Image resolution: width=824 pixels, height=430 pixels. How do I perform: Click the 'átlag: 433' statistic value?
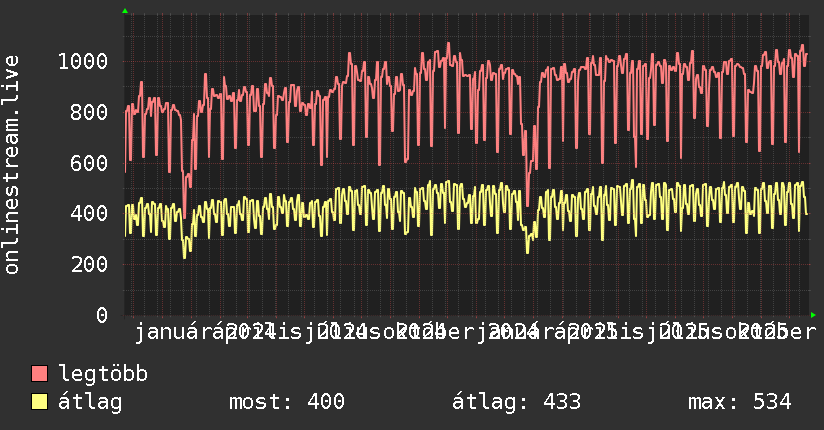pos(517,402)
